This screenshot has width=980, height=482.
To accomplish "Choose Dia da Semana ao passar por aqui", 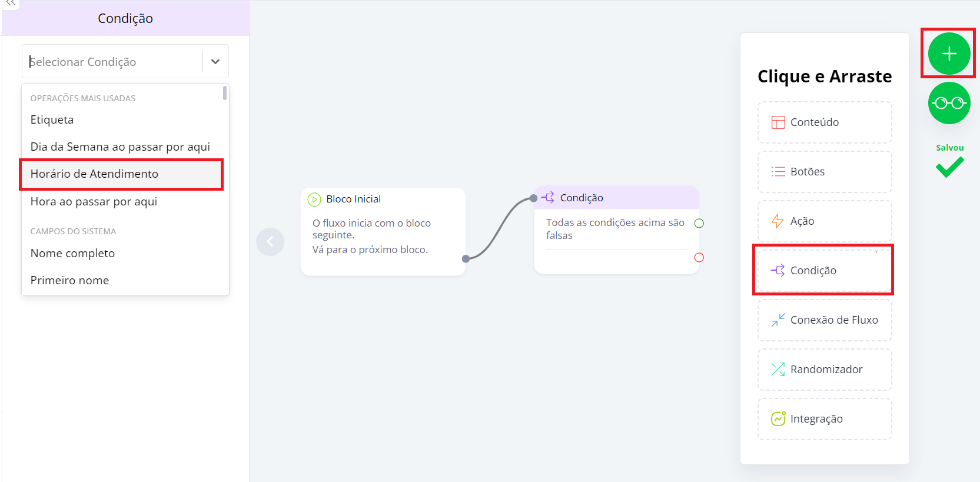I will 120,147.
